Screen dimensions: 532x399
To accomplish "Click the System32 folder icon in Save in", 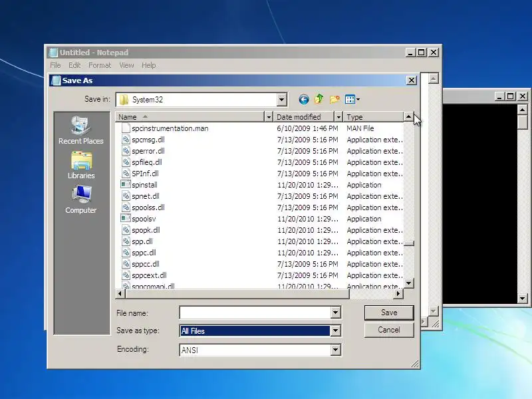I will point(124,99).
